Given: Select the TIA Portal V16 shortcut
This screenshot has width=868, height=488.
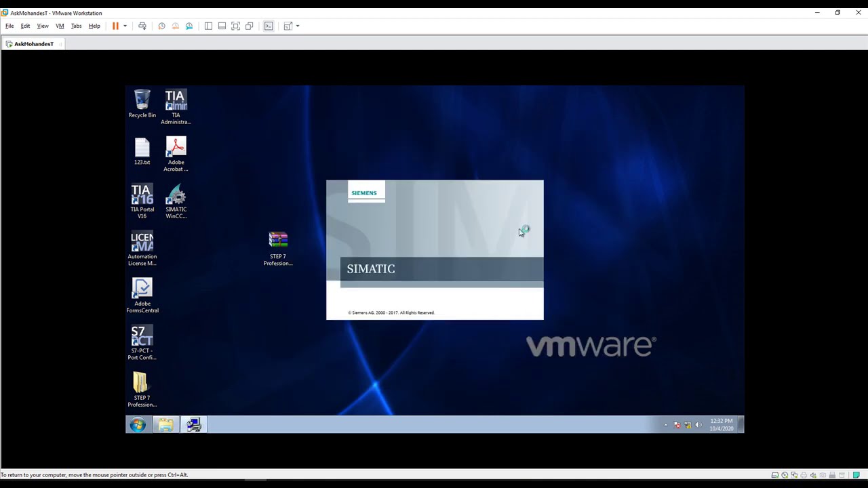Looking at the screenshot, I should pos(142,201).
